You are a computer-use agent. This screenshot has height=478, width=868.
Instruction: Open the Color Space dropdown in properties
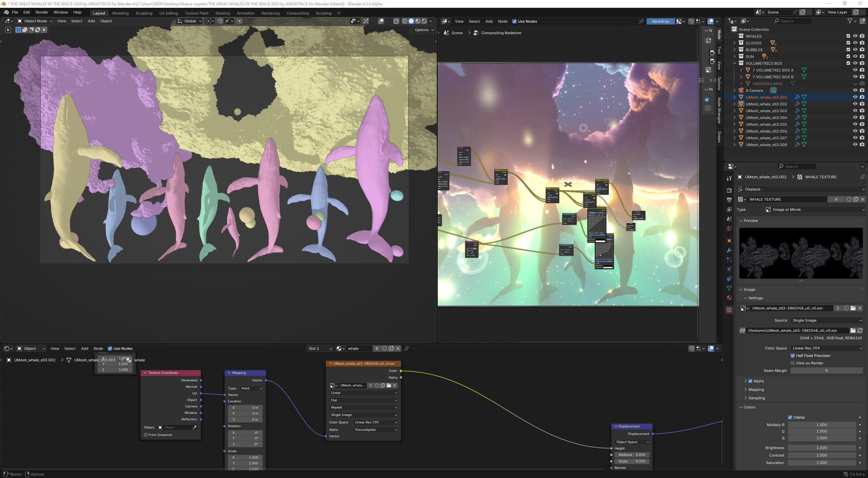(x=827, y=348)
